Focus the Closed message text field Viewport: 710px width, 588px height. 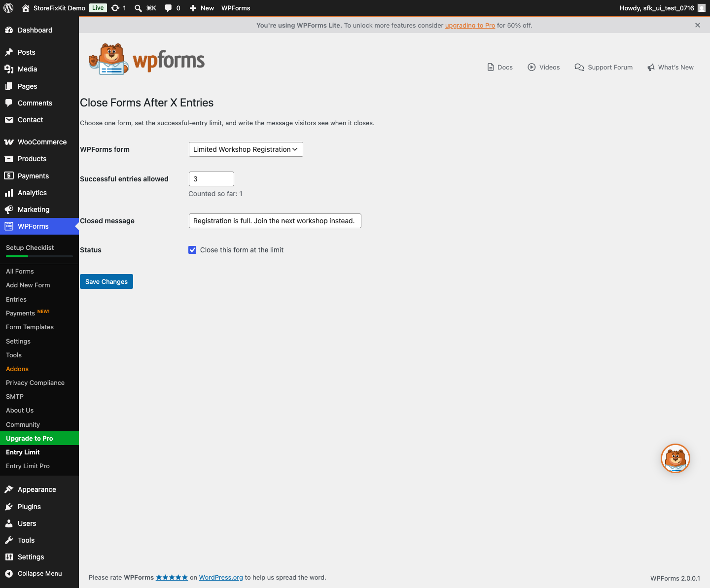pyautogui.click(x=275, y=221)
